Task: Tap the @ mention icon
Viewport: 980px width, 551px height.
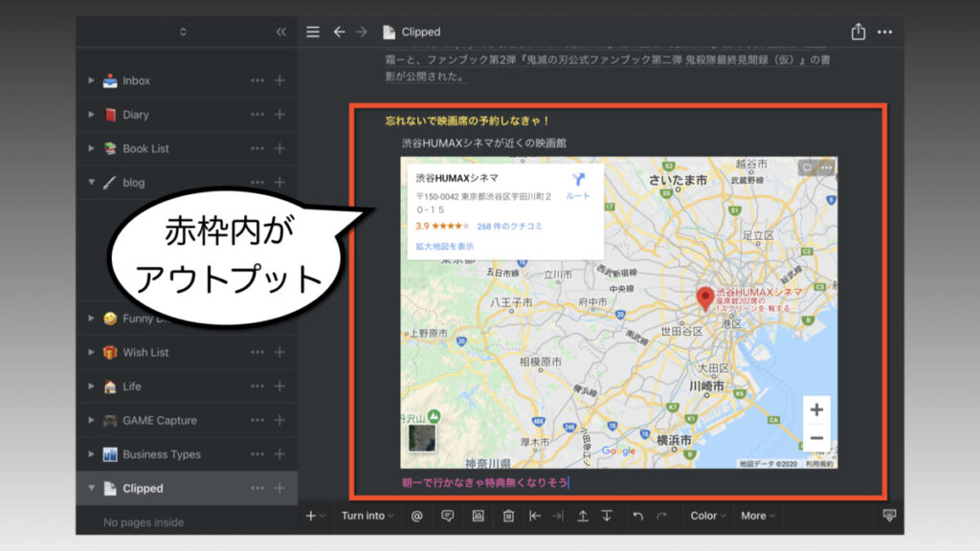Action: (417, 516)
